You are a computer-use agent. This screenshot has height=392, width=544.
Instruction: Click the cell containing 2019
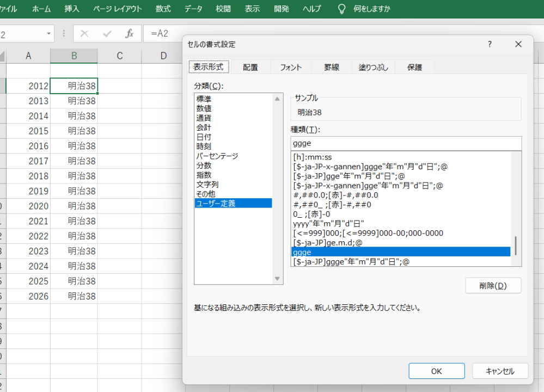pyautogui.click(x=28, y=191)
